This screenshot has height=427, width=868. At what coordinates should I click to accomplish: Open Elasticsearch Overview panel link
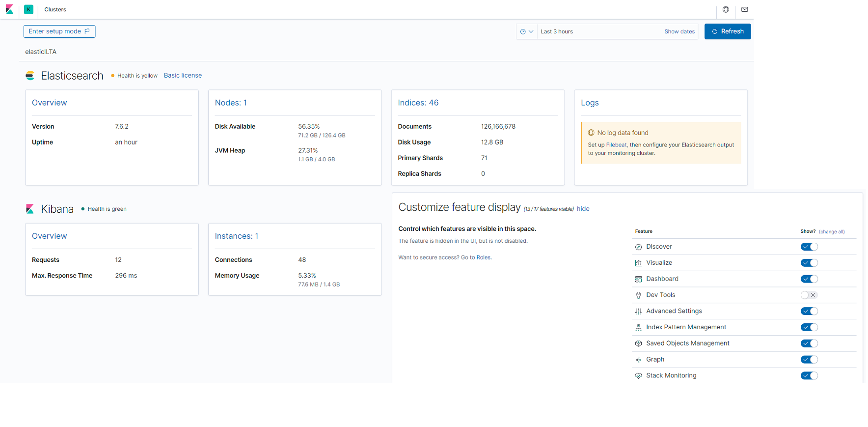click(x=49, y=103)
